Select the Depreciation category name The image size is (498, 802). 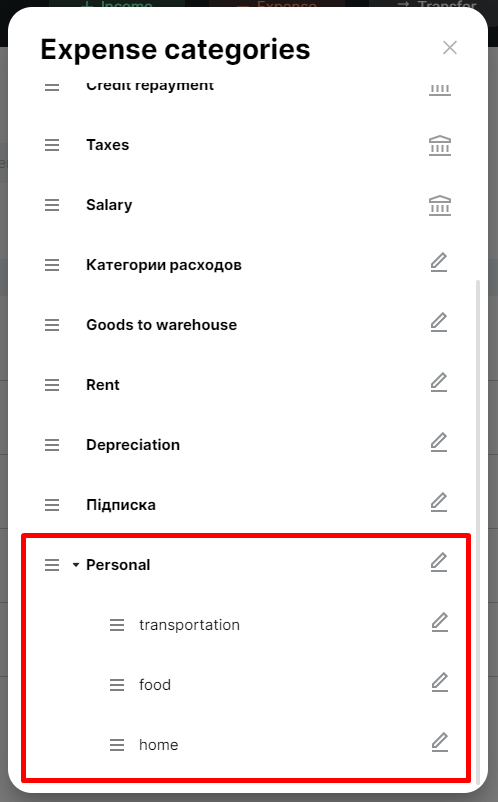(133, 445)
